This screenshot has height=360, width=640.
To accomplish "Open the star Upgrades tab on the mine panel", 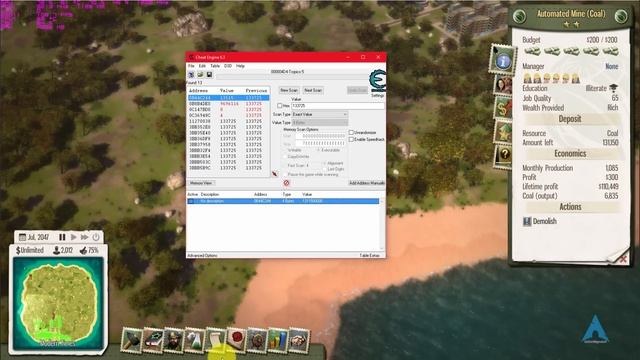I will 503,132.
